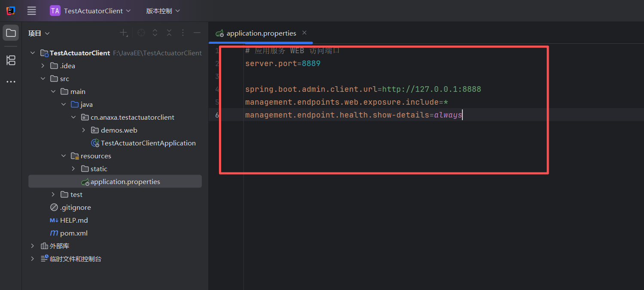Hide the project panel with minimize icon
The height and width of the screenshot is (290, 644).
[x=197, y=33]
